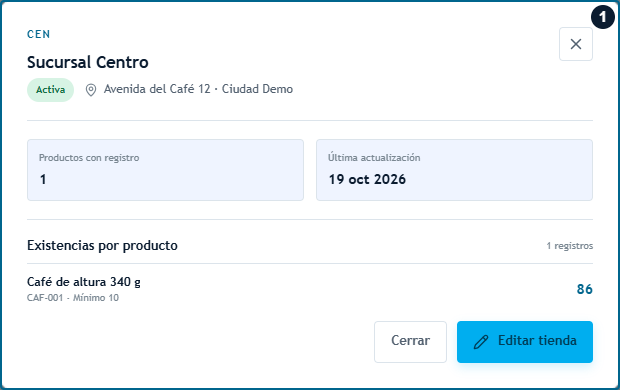Click the Activa status badge
Image resolution: width=620 pixels, height=390 pixels.
[x=51, y=90]
